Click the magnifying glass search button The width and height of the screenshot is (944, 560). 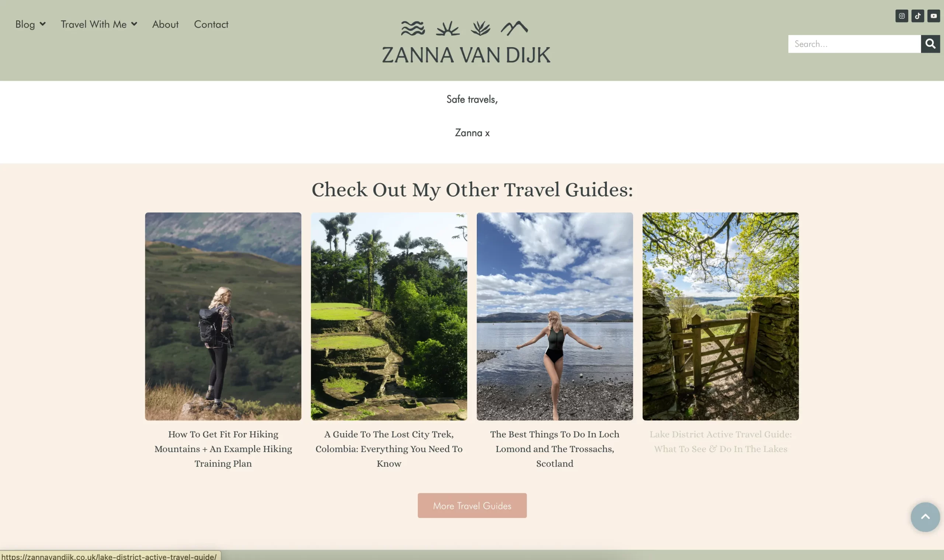click(930, 44)
